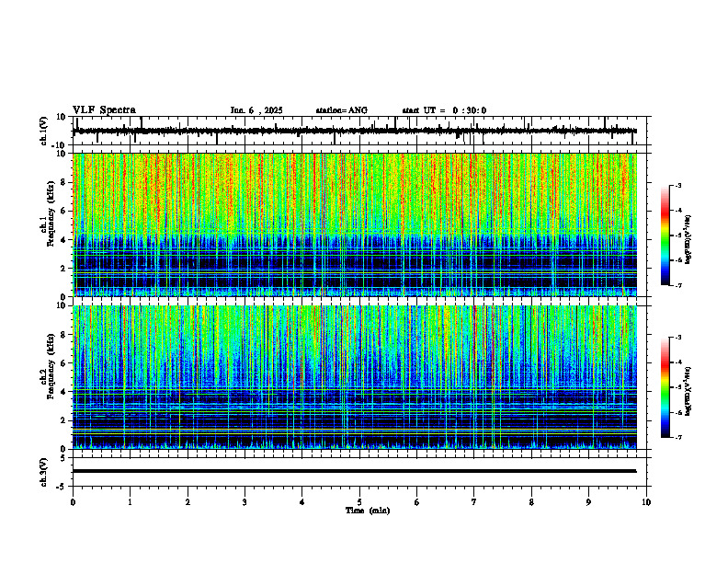Click the ch.2 spectrogram color scale bar

coord(665,387)
